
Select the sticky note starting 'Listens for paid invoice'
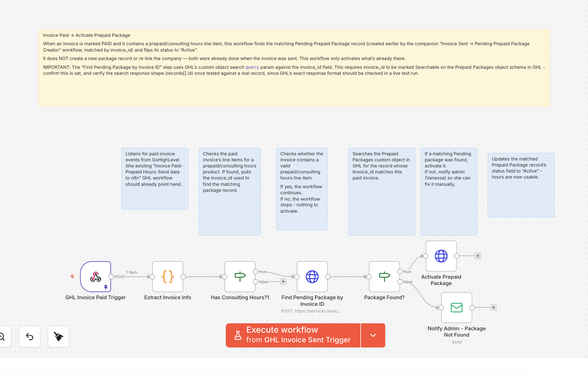pyautogui.click(x=155, y=179)
